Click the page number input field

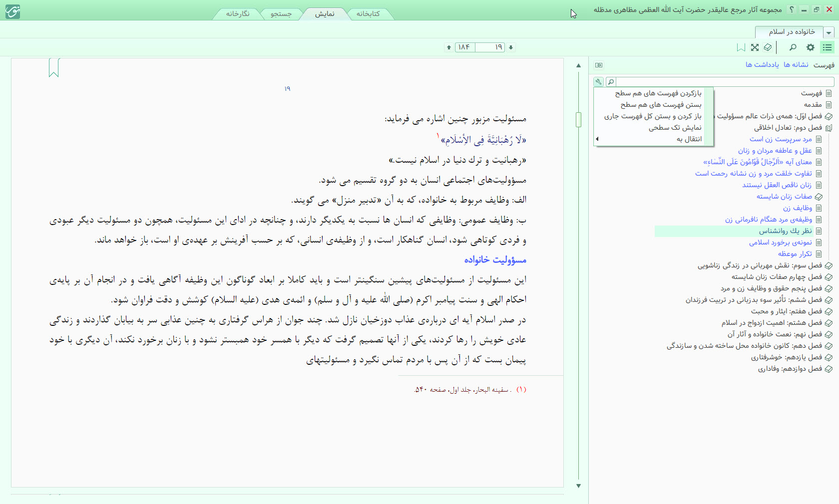(489, 47)
